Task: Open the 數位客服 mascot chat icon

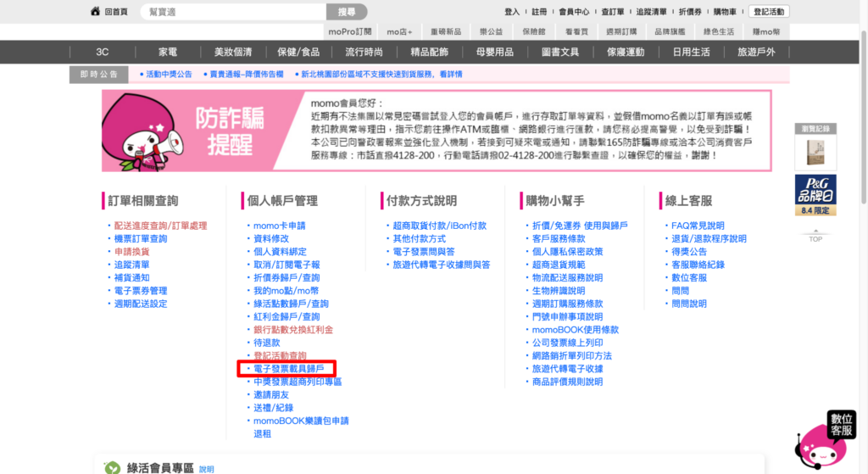Action: point(825,440)
